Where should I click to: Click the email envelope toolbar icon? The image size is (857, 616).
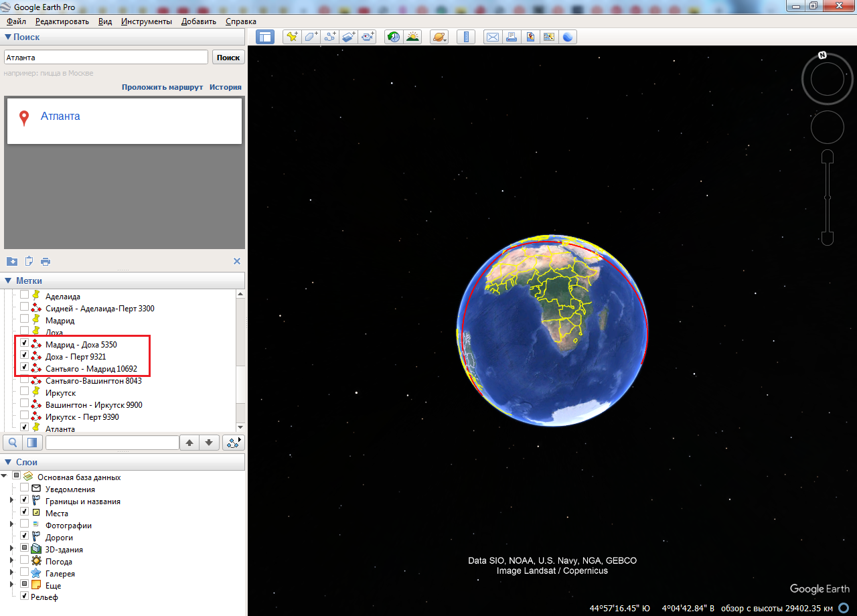click(x=493, y=37)
